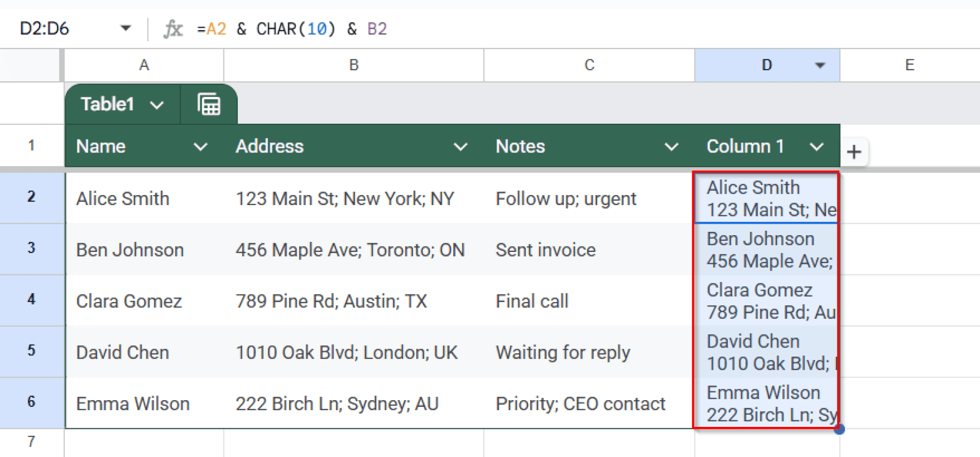Viewport: 980px width, 457px height.
Task: Open the Name Box range dropdown
Action: coord(125,28)
